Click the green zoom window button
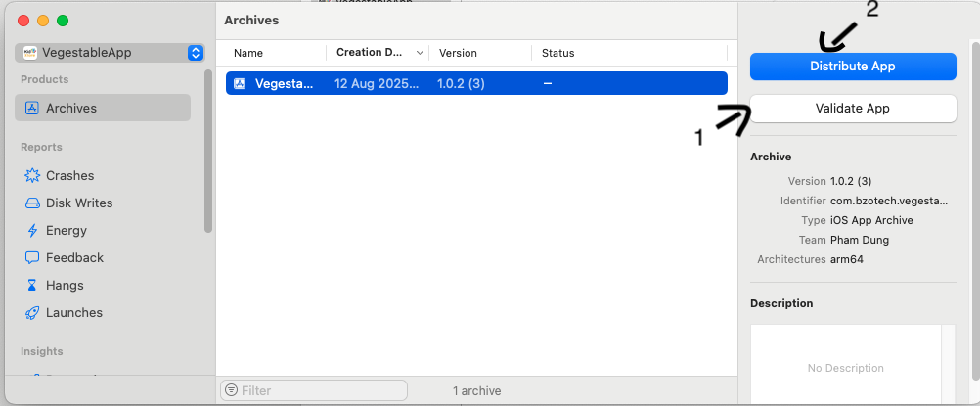 [x=63, y=21]
